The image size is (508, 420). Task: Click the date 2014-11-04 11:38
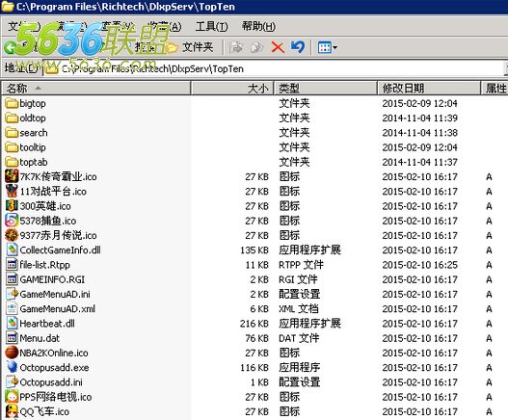click(x=420, y=133)
